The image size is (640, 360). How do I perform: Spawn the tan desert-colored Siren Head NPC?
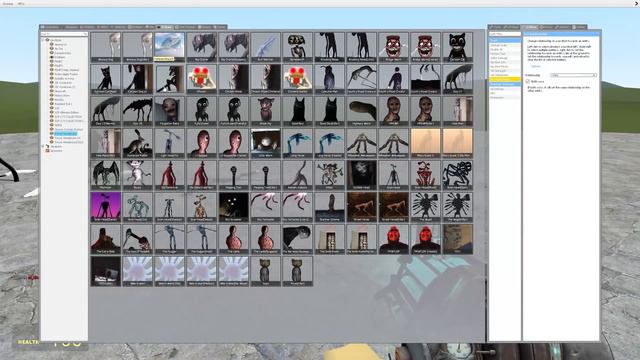coord(201,207)
